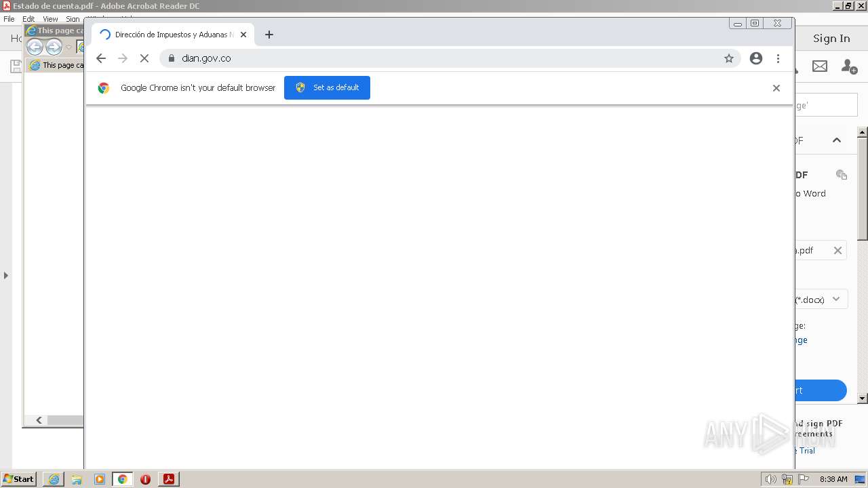Viewport: 868px width, 488px height.
Task: Open the File menu in Acrobat Reader
Action: 9,19
